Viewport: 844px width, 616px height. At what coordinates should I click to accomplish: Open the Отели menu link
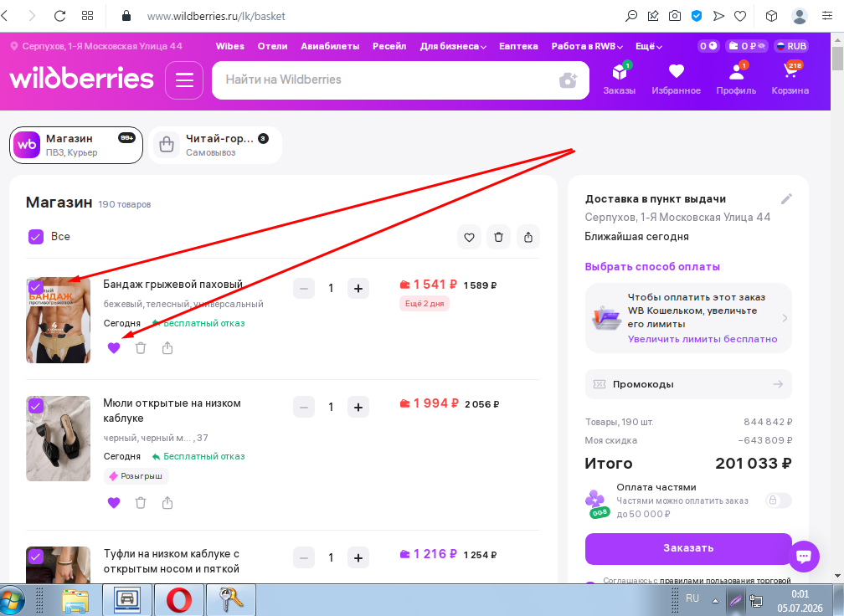[272, 46]
